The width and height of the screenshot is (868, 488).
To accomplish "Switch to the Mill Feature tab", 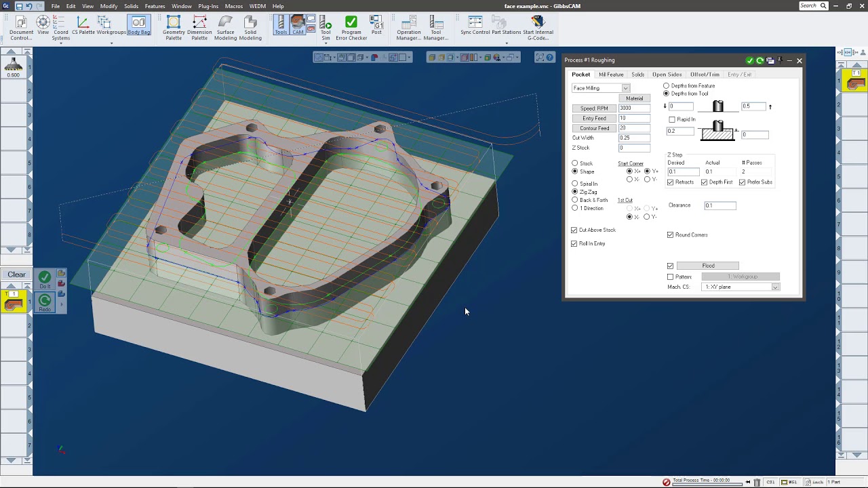I will coord(611,75).
